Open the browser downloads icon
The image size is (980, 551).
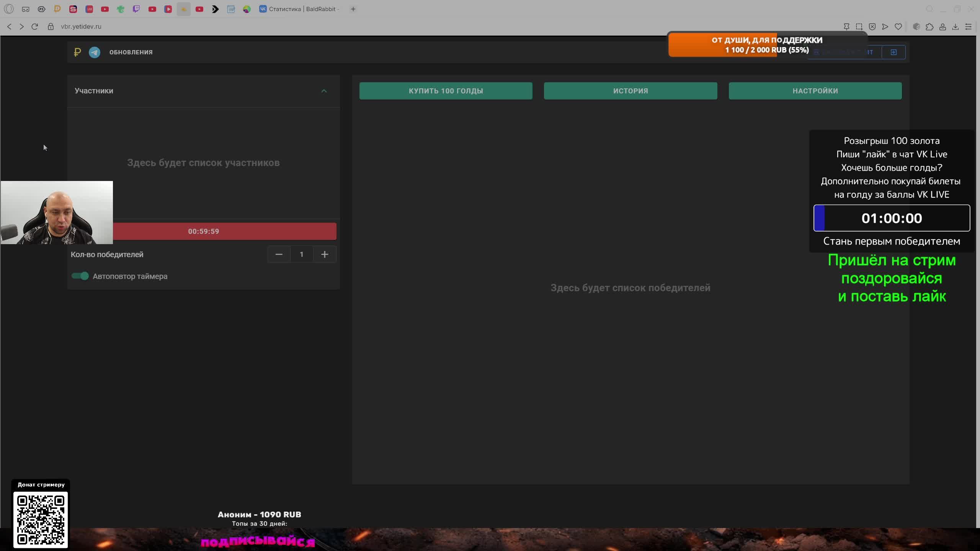955,27
